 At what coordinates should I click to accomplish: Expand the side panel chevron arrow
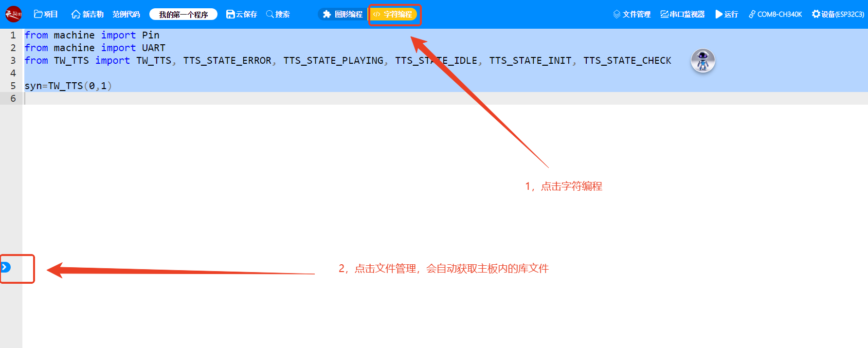(x=6, y=267)
